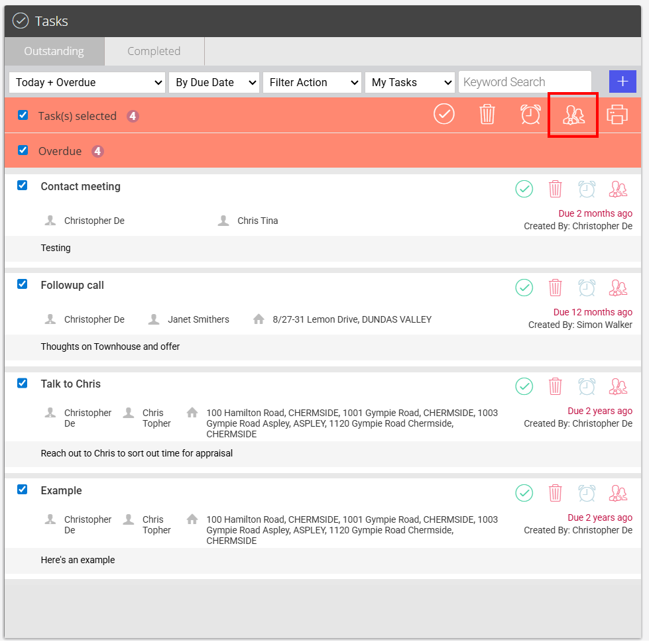Image resolution: width=649 pixels, height=644 pixels.
Task: Print selected tasks with printer icon
Action: (x=617, y=115)
